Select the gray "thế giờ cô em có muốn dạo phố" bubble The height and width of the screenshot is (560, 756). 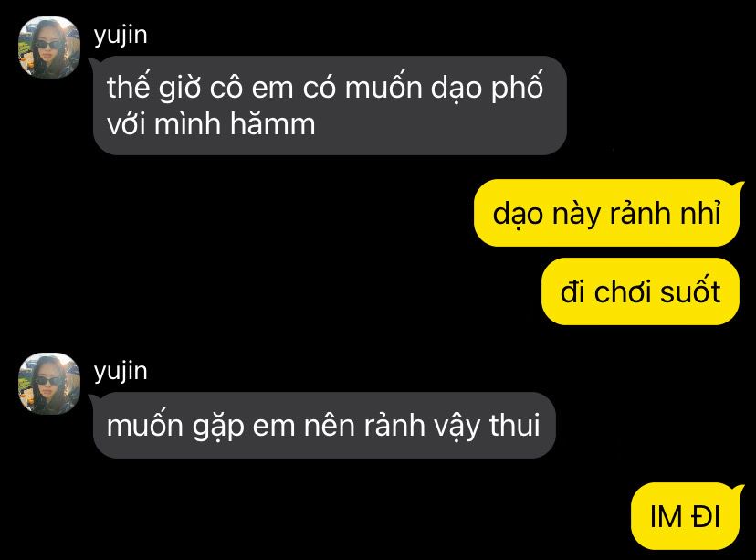pyautogui.click(x=330, y=105)
